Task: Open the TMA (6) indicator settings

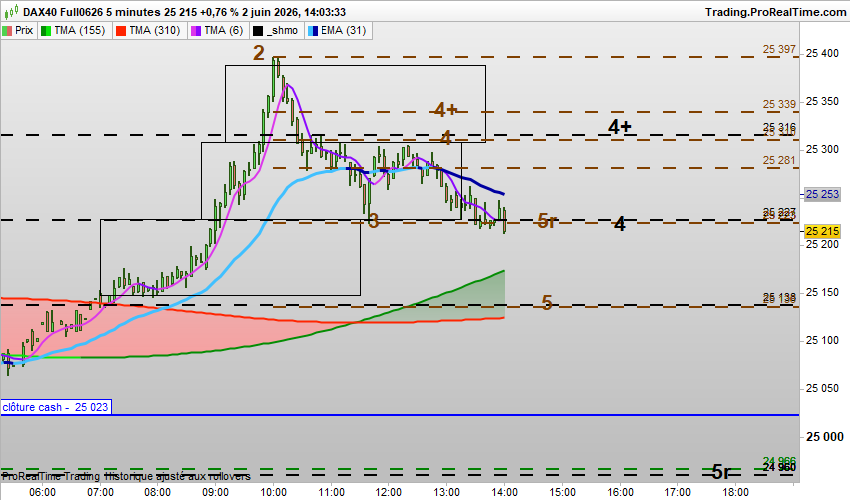Action: [x=224, y=30]
